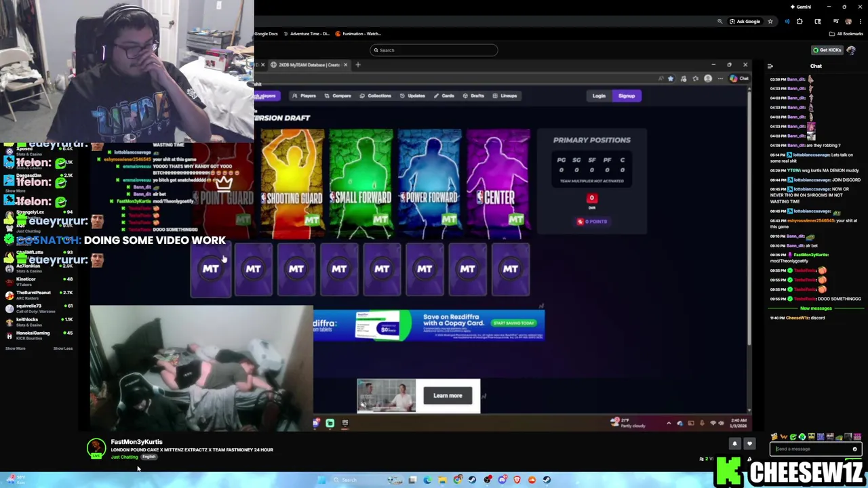
Task: Open the inner browser settings ellipsis menu
Action: pyautogui.click(x=720, y=79)
